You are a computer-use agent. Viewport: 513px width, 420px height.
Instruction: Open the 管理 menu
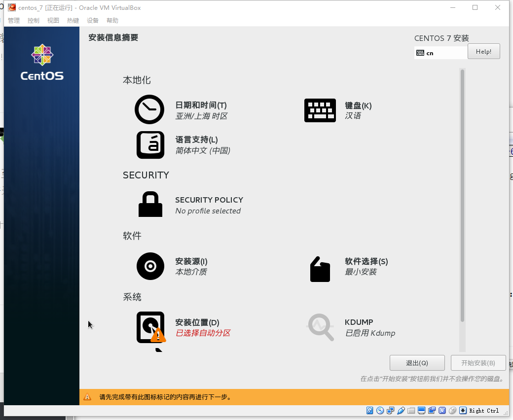point(14,21)
